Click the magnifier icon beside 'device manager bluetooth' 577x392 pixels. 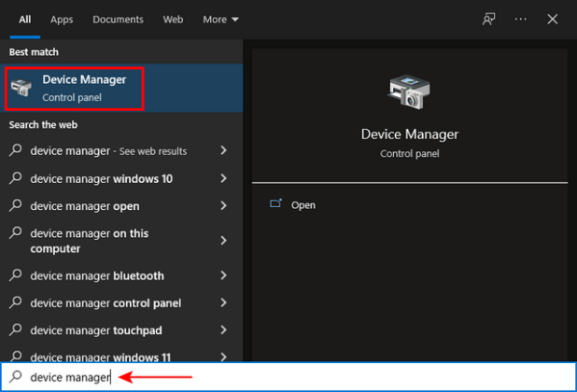pos(17,276)
